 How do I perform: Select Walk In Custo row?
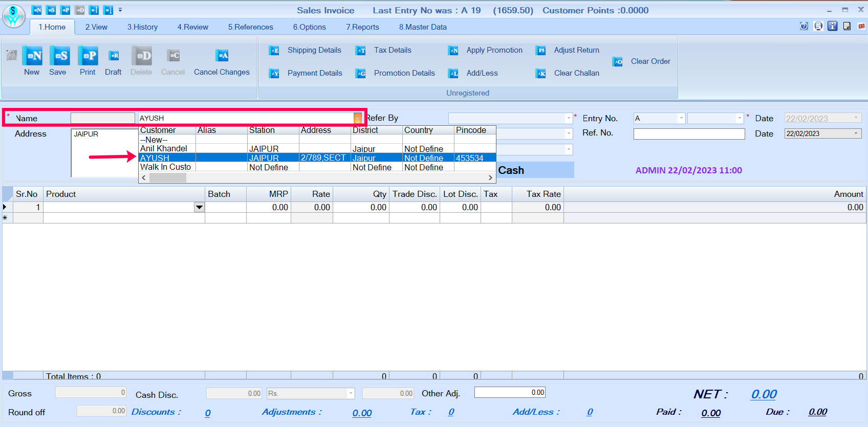click(317, 167)
